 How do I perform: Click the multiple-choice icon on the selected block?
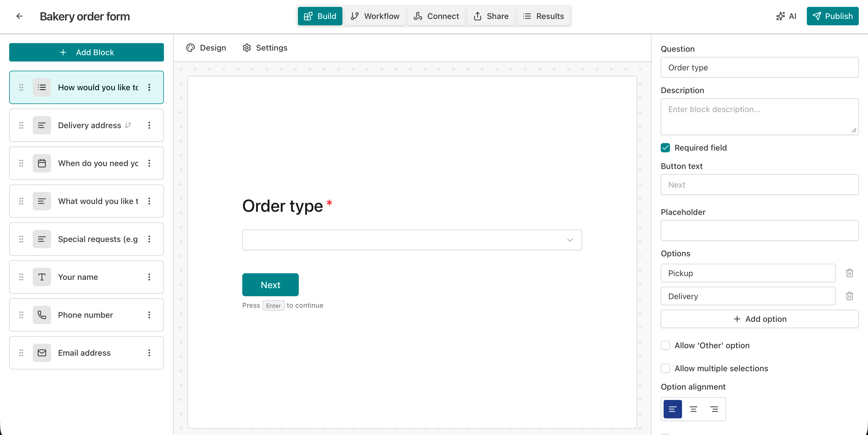click(42, 87)
